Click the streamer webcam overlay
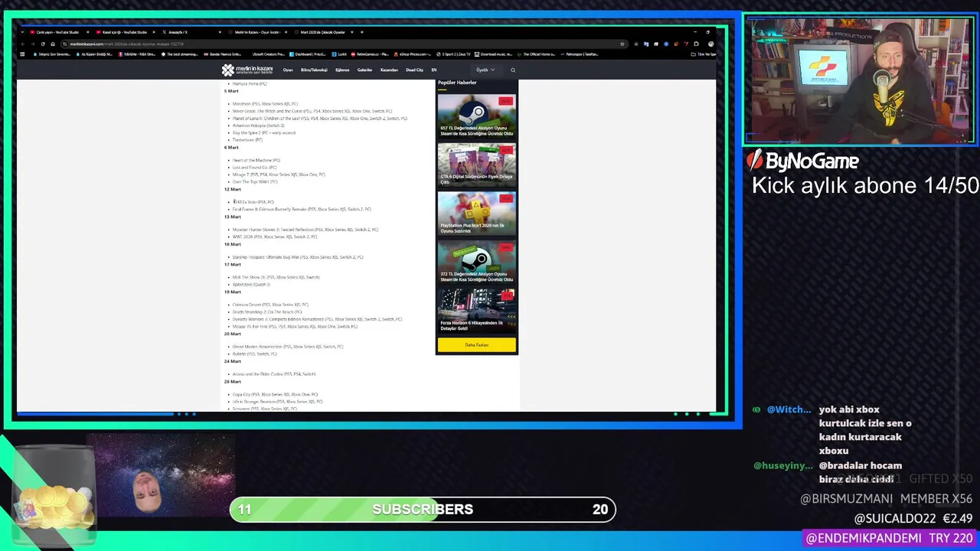 [x=860, y=80]
